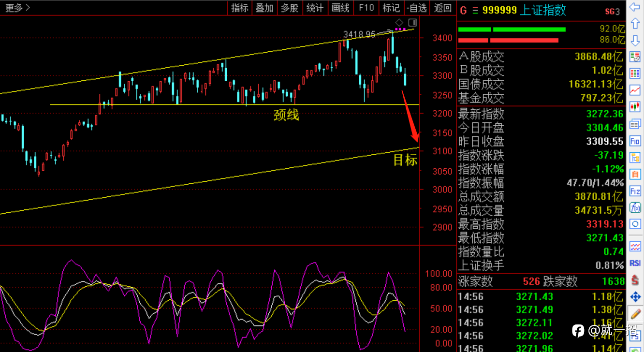
Task: Click the 总成交额 value 3870.81亿
Action: 599,197
